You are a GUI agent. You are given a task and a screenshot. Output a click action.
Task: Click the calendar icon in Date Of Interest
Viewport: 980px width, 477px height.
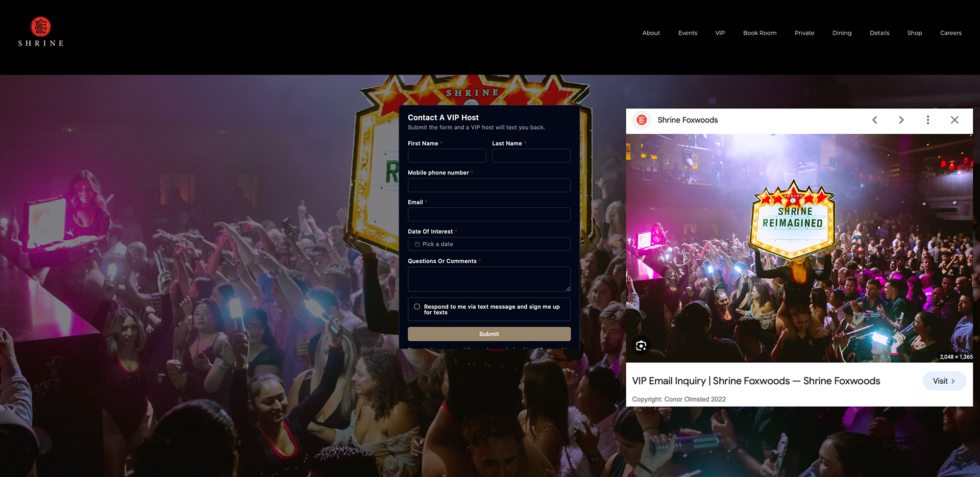417,244
